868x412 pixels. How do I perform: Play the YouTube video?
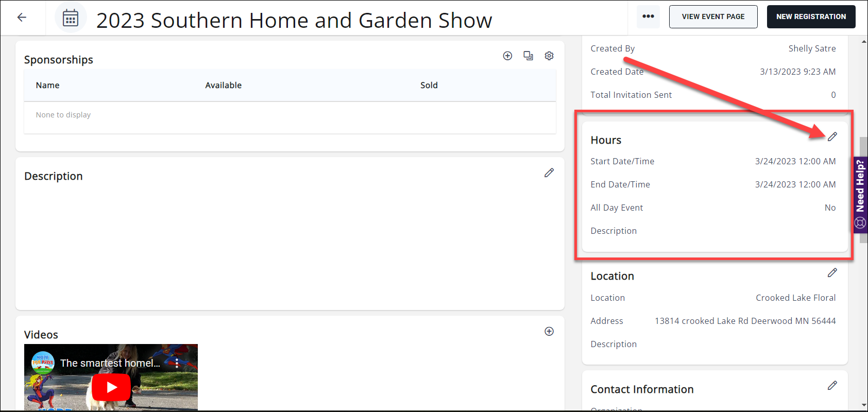coord(111,387)
